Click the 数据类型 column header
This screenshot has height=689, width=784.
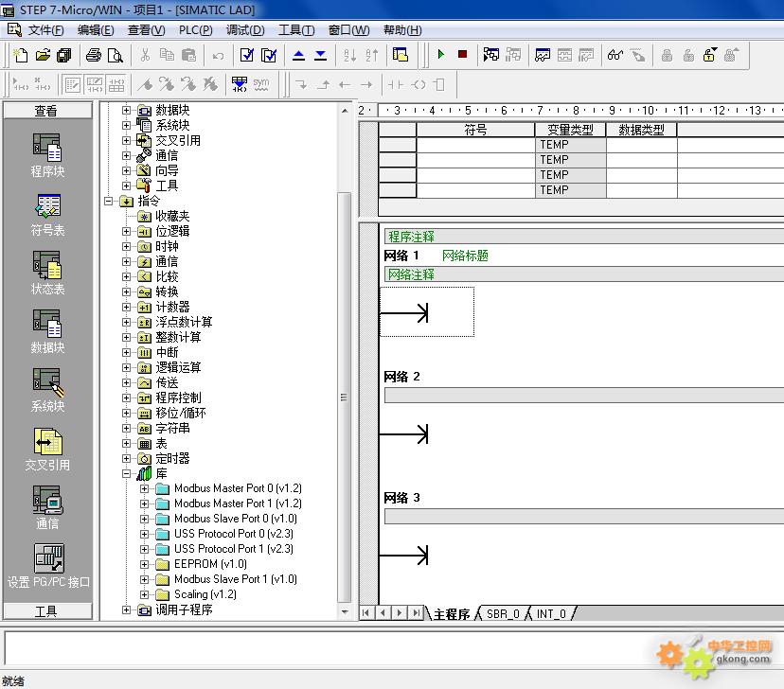642,130
